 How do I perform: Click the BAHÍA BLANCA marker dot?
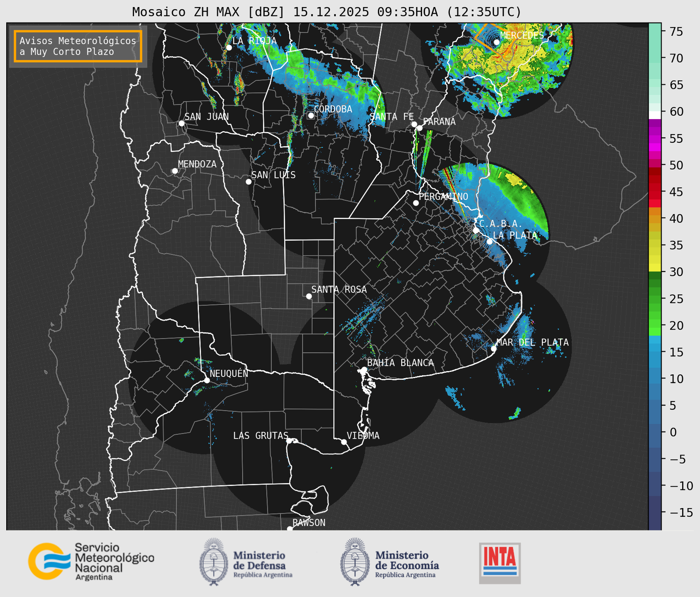tap(364, 369)
